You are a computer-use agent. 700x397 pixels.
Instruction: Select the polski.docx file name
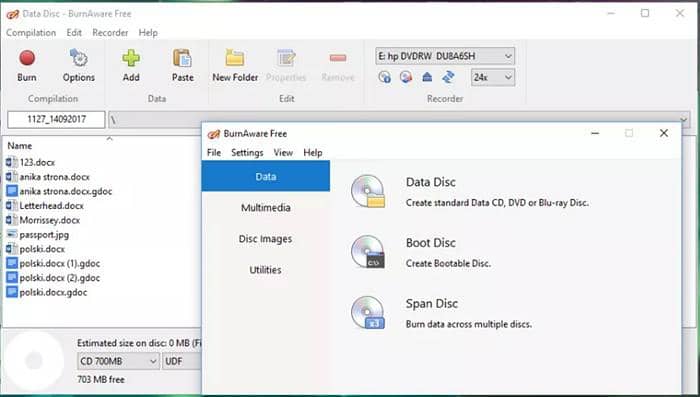point(42,249)
